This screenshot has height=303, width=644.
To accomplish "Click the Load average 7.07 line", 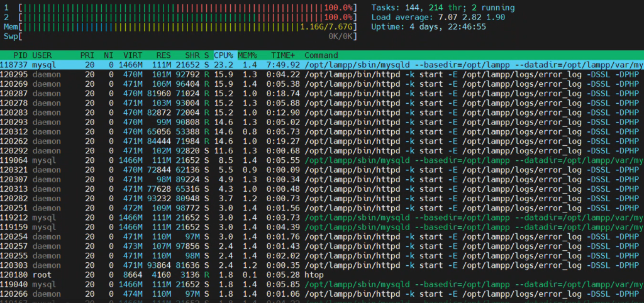I will 438,17.
